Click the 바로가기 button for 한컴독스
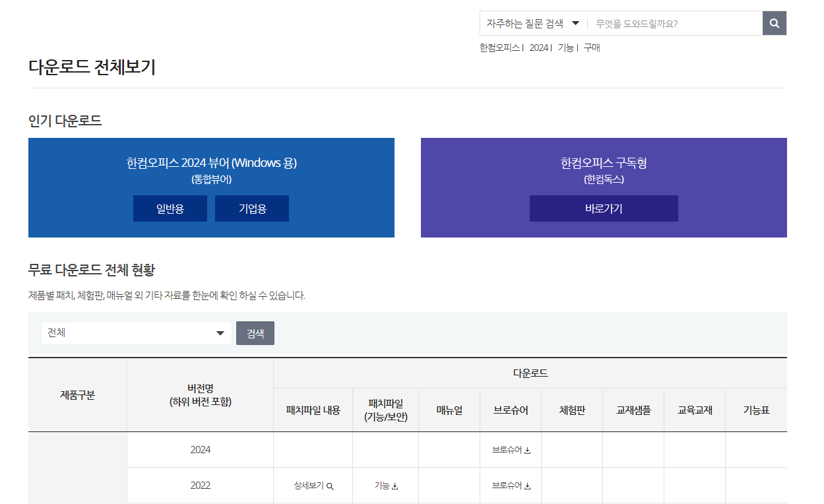Screen dimensions: 824x504 (x=604, y=208)
